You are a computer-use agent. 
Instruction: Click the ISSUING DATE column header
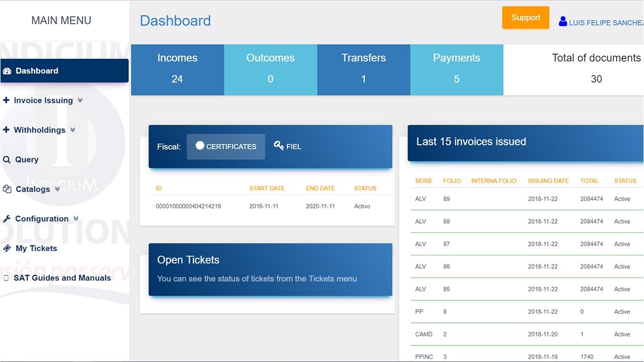pos(548,181)
